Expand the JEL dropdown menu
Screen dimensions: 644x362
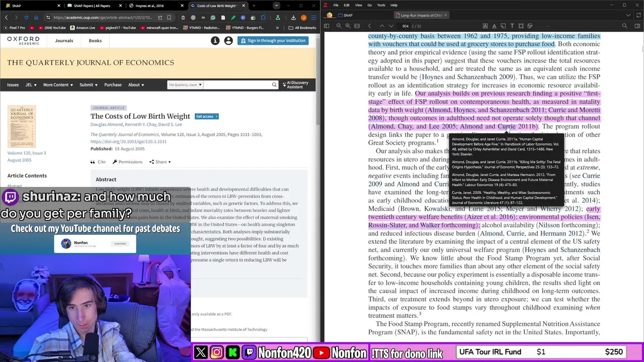coord(31,85)
